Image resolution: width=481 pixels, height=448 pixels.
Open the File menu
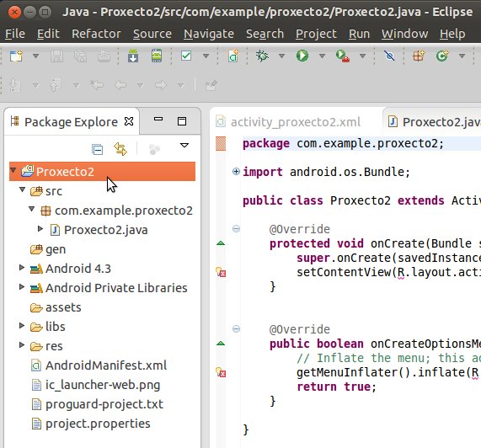click(x=15, y=34)
